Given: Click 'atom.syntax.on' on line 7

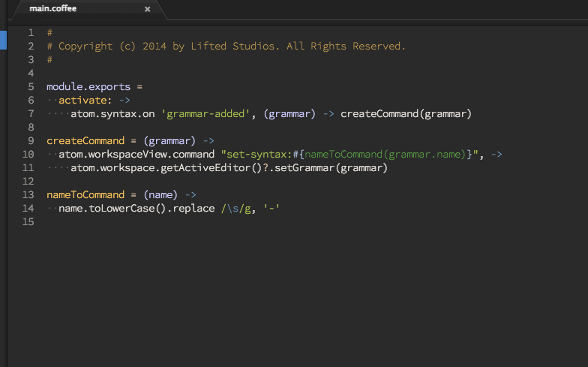Looking at the screenshot, I should point(112,114).
